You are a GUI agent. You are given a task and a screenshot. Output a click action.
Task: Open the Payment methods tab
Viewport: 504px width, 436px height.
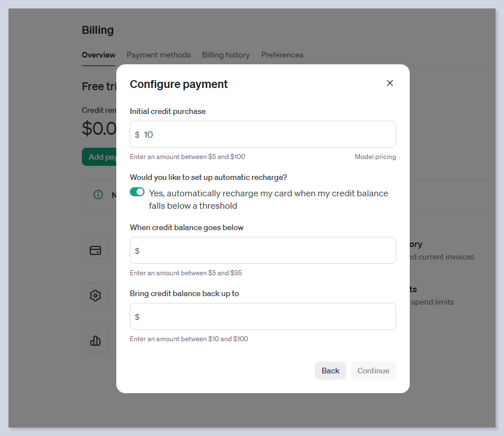pos(159,55)
